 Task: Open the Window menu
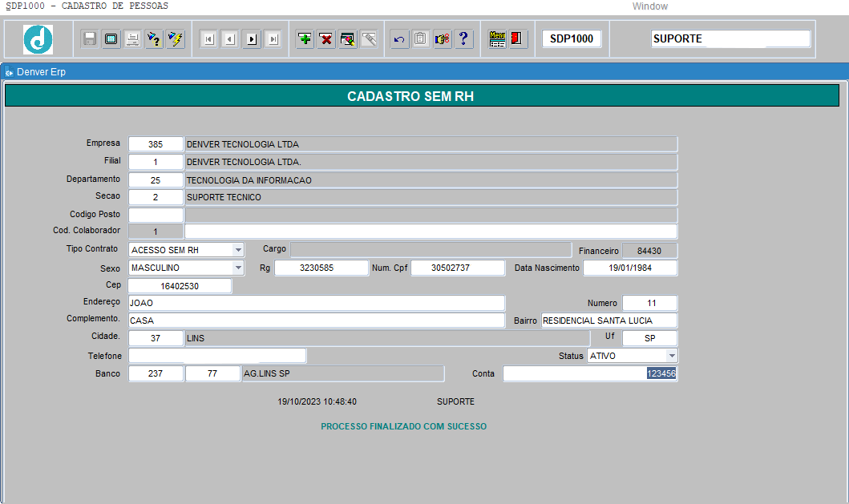click(649, 6)
